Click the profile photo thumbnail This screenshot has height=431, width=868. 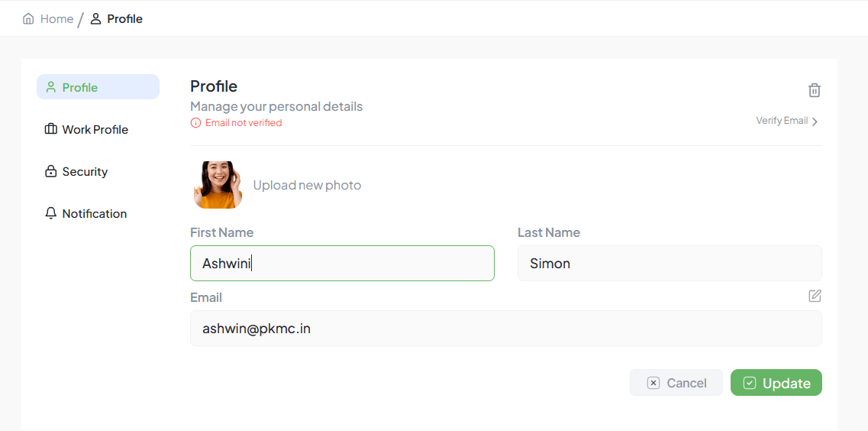pos(218,185)
